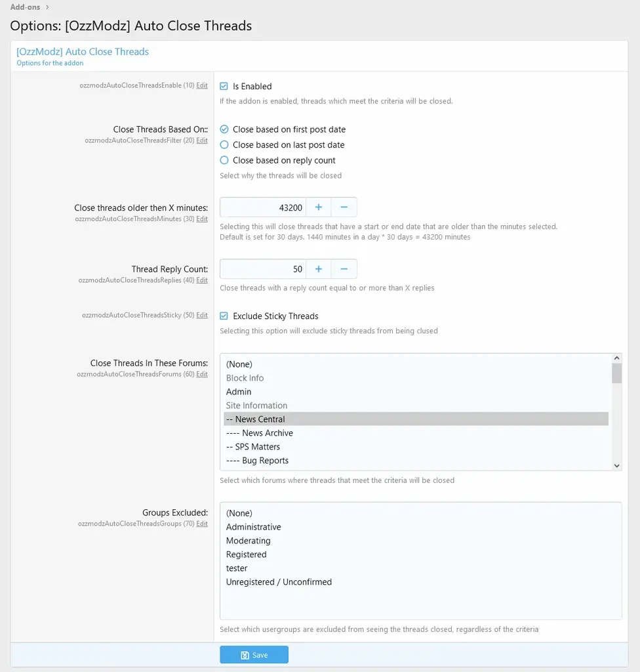Decrement Thread Reply Count using minus icon
Viewport: 640px width, 672px height.
[x=344, y=269]
